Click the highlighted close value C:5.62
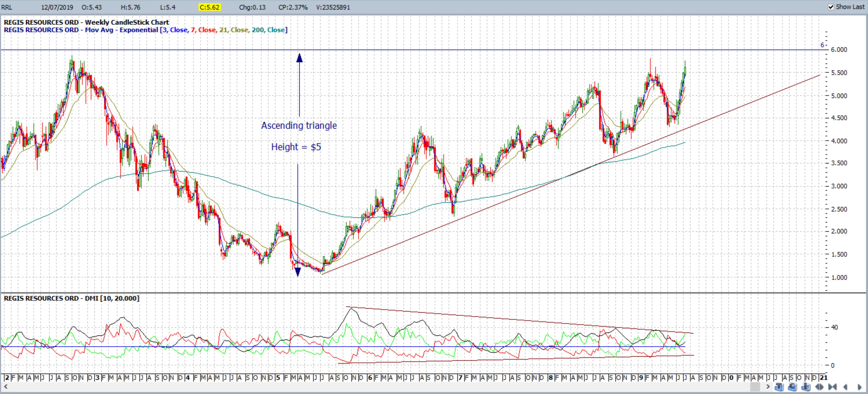The width and height of the screenshot is (868, 394). tap(210, 7)
